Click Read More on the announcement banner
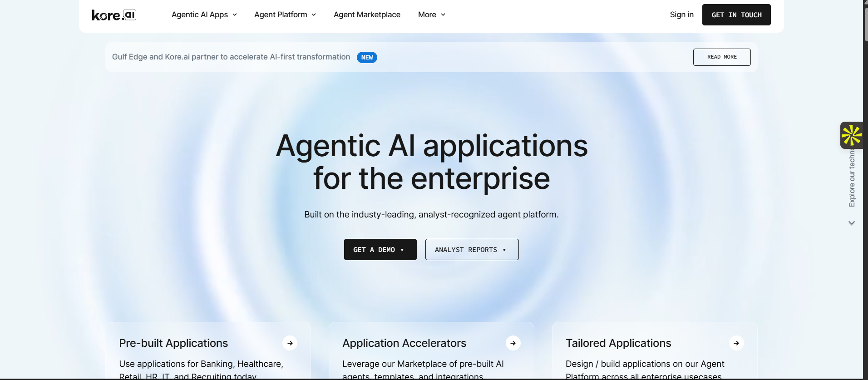868x380 pixels. click(722, 57)
